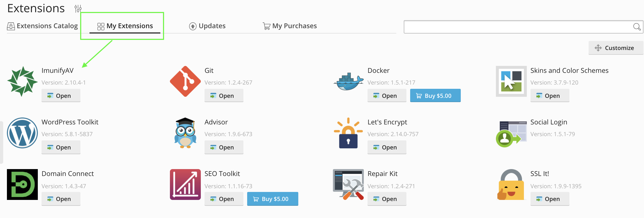Click the Social Login icon
Screen dimensions: 644x218
[x=511, y=134]
